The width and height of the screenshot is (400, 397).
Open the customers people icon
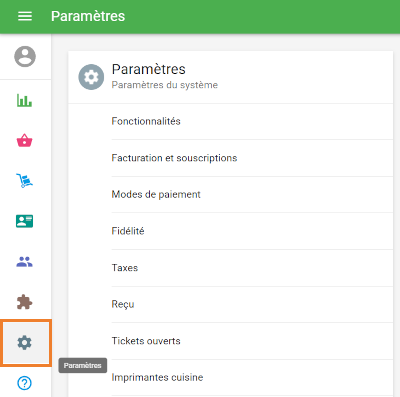click(x=25, y=262)
